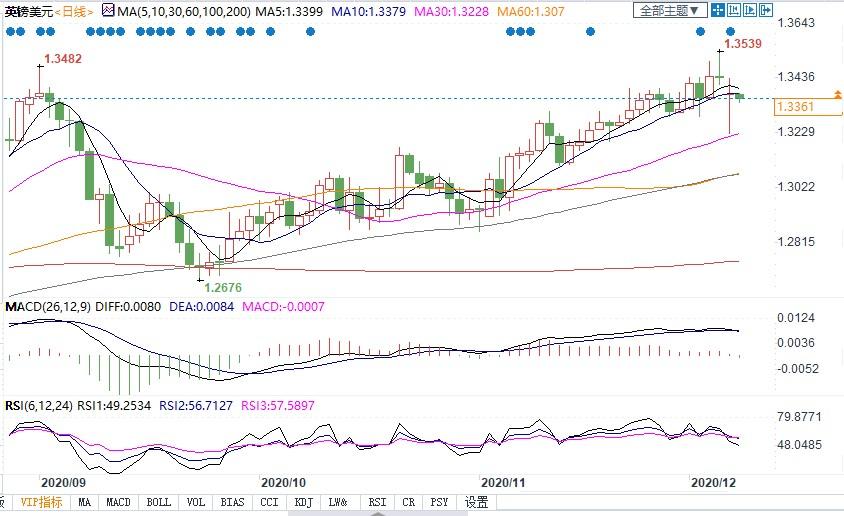
Task: Click the last blue event dot before the 1.3539 high's dot
Action: pyautogui.click(x=700, y=32)
